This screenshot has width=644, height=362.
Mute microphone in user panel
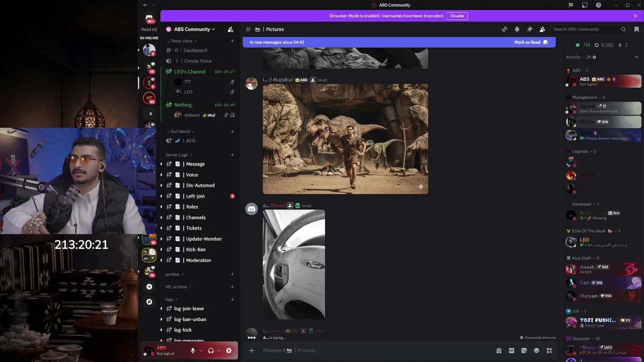(x=192, y=350)
